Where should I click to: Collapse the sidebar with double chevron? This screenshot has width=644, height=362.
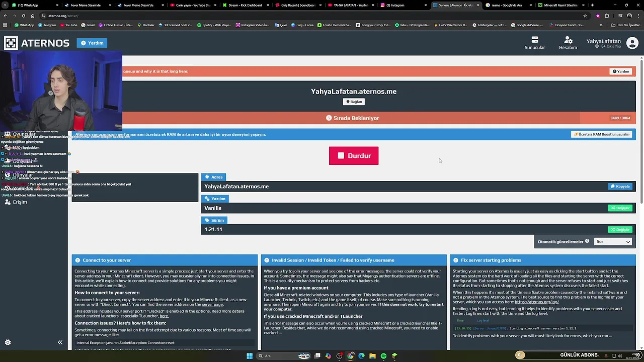click(60, 342)
